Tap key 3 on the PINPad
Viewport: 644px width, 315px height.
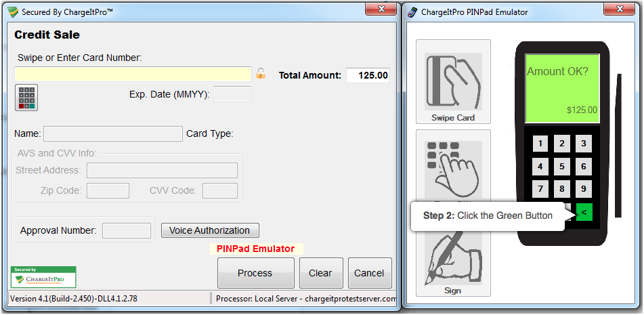(584, 144)
